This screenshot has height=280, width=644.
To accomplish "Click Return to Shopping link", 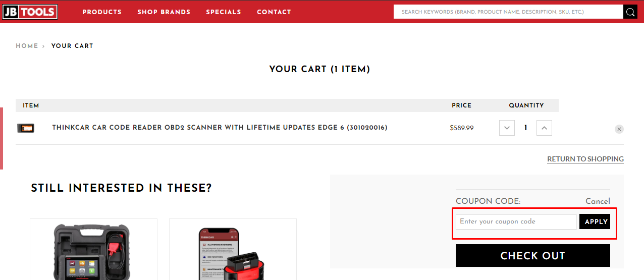I will [585, 159].
